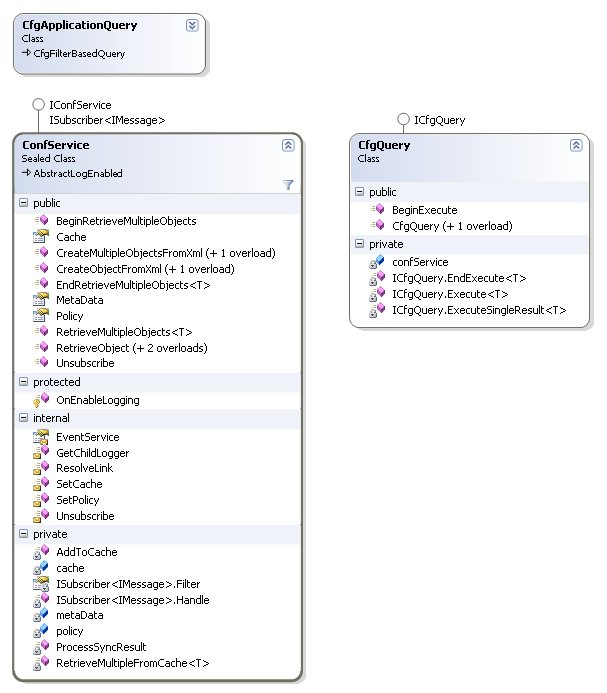Collapse the protected section in ConfService
This screenshot has height=693, width=607.
click(24, 382)
